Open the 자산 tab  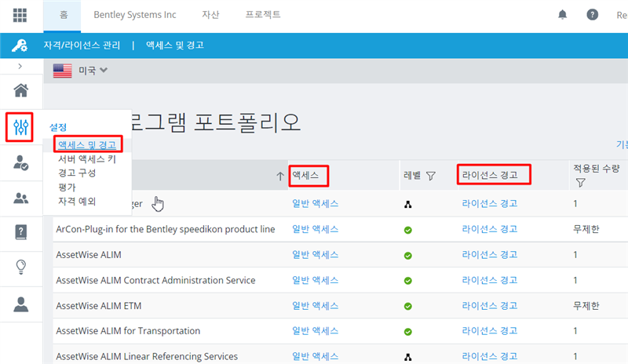210,15
